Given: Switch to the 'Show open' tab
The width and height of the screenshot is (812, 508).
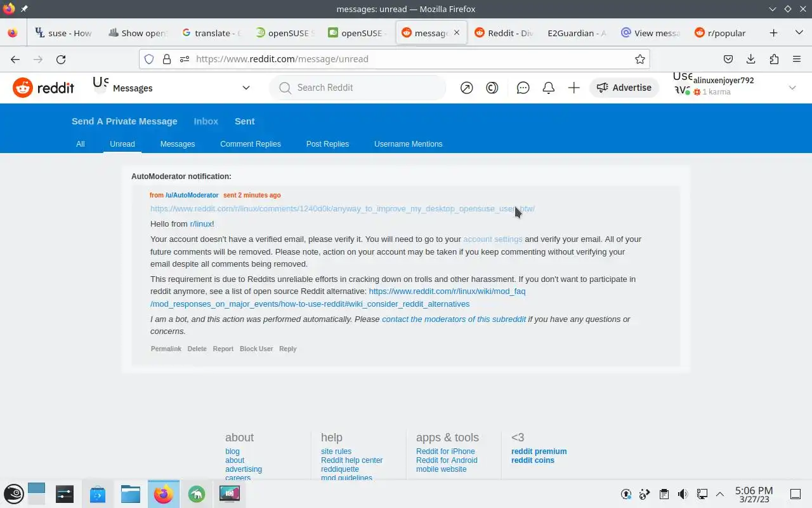Looking at the screenshot, I should 137,33.
